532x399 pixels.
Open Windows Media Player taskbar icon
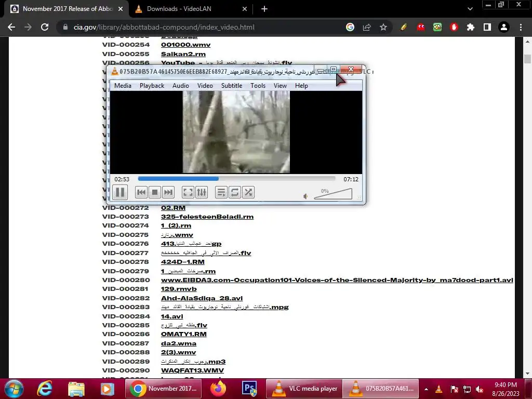point(107,389)
